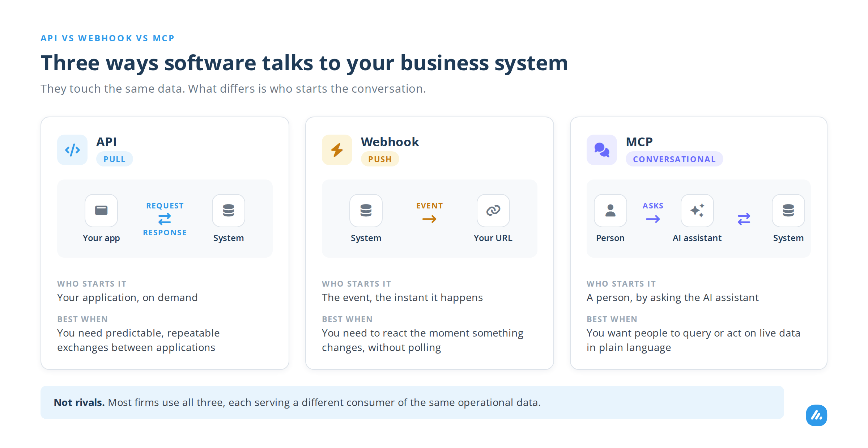
Task: Click the blue logo badge at bottom right
Action: click(x=817, y=415)
